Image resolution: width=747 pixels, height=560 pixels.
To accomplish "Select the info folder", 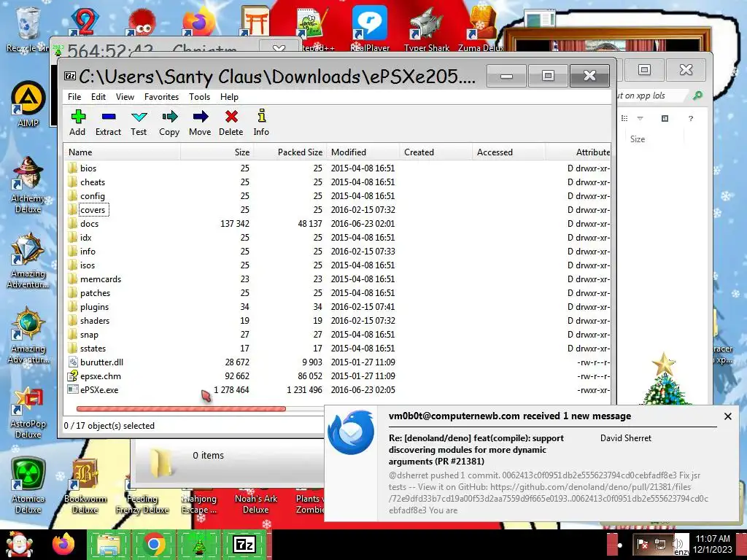I will (88, 251).
